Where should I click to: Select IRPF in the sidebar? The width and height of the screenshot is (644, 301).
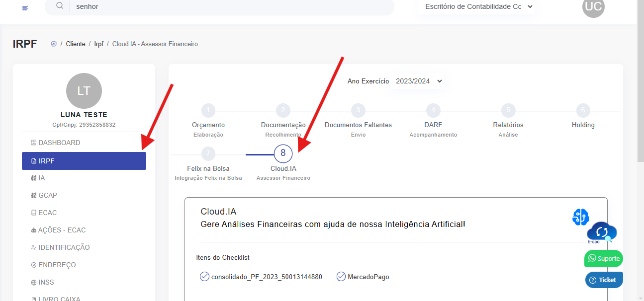[x=84, y=161]
